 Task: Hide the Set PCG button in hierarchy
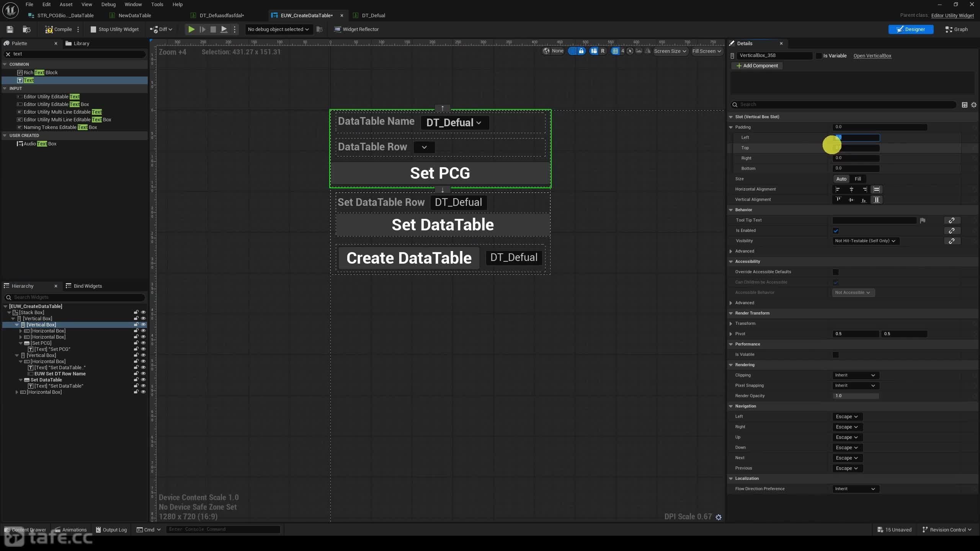(x=143, y=343)
